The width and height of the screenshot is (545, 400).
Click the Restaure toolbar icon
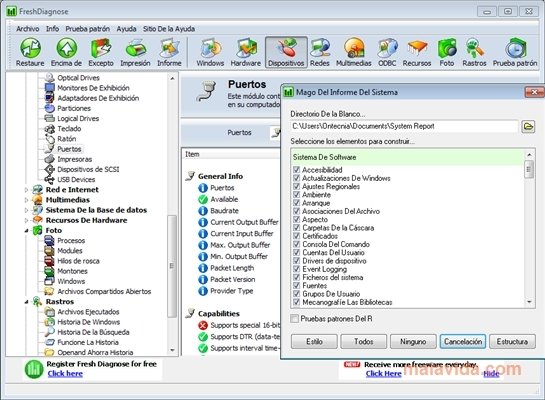coord(30,52)
